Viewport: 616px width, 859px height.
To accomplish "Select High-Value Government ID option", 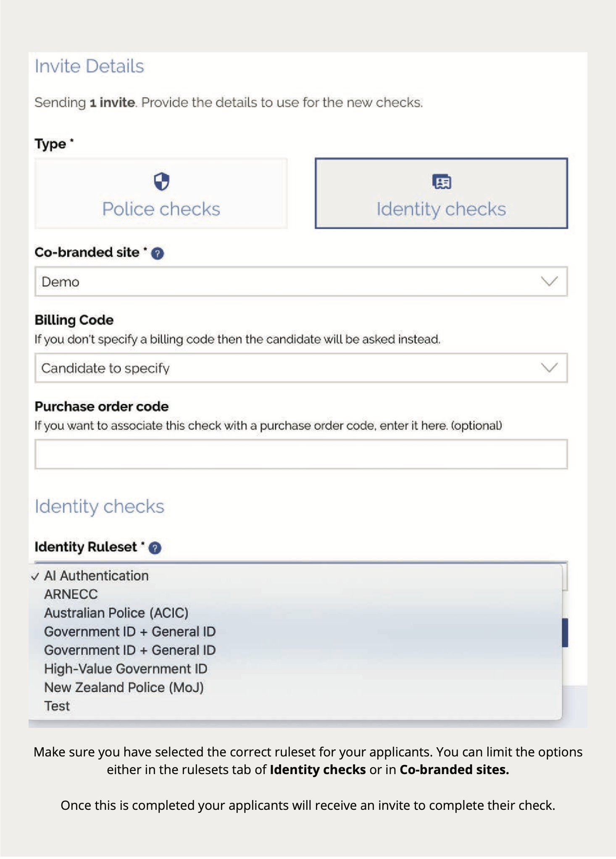I will click(126, 669).
